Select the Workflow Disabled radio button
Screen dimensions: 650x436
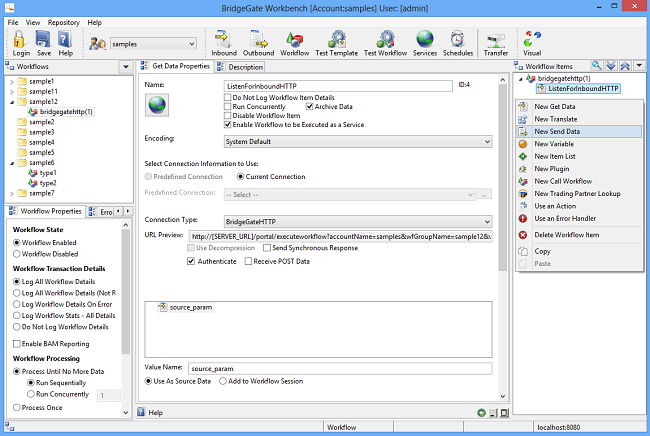pyautogui.click(x=17, y=253)
